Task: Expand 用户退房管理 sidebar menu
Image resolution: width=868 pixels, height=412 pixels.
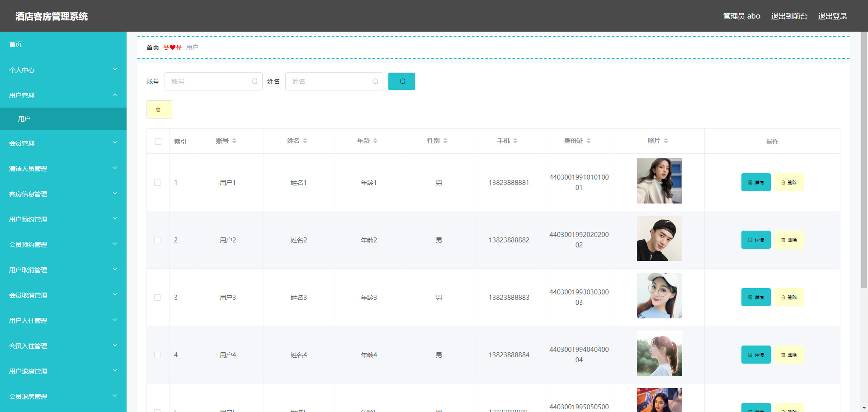Action: pyautogui.click(x=63, y=371)
